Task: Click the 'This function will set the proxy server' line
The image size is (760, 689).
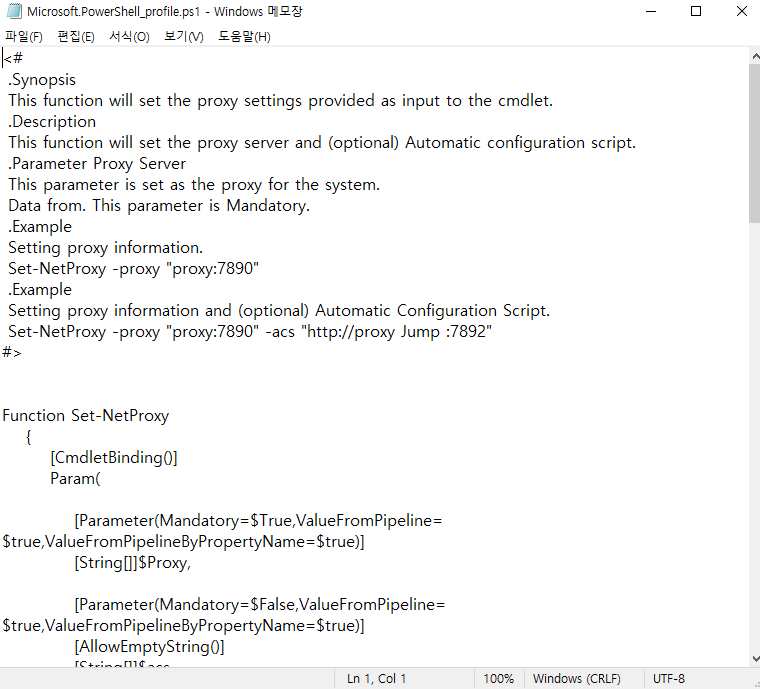Action: coord(322,142)
